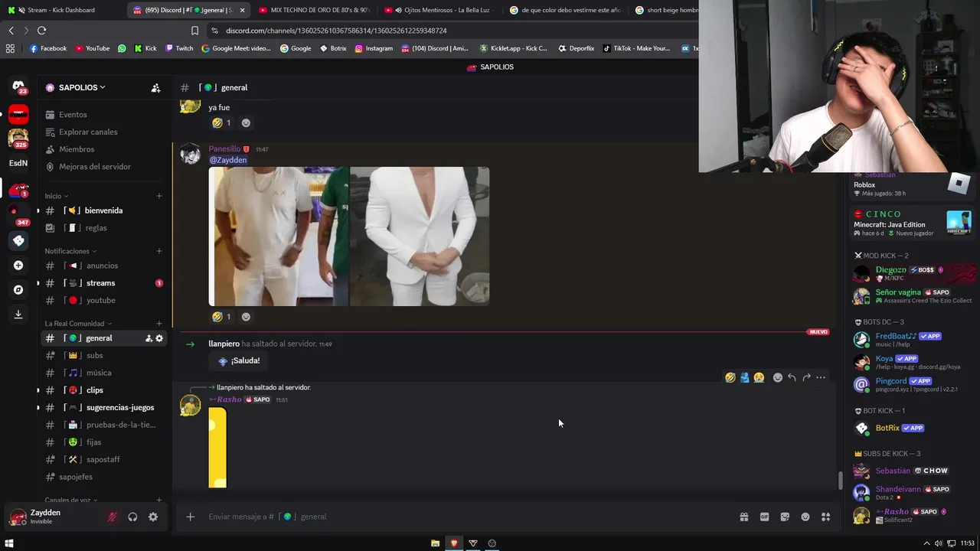The width and height of the screenshot is (980, 551).
Task: Toggle microphone mute in user panel
Action: 112,517
